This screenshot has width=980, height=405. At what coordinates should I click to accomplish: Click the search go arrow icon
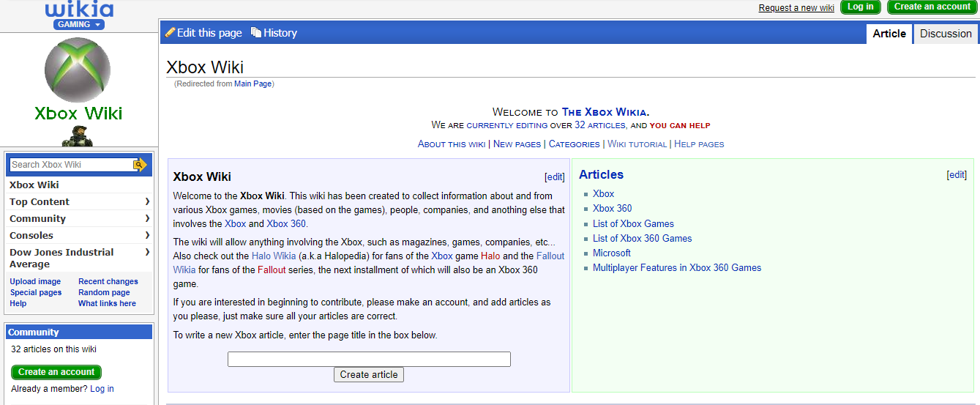point(140,165)
